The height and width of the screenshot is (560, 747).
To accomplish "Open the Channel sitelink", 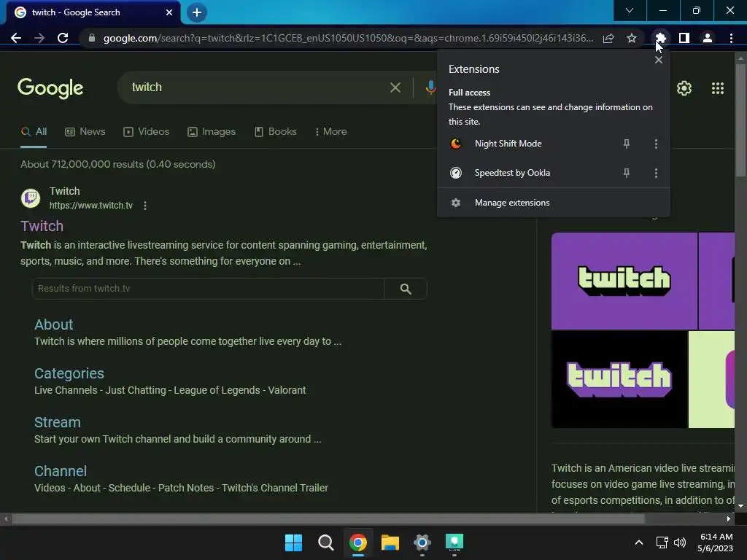I will pyautogui.click(x=61, y=472).
